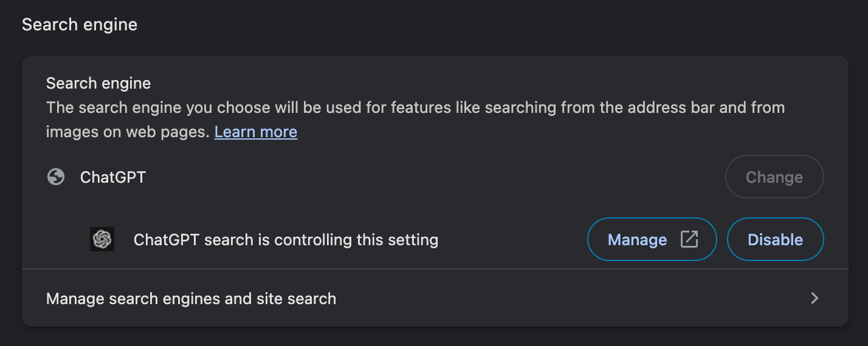Open the Learn more link
Screen dimensions: 868x346
tap(256, 132)
